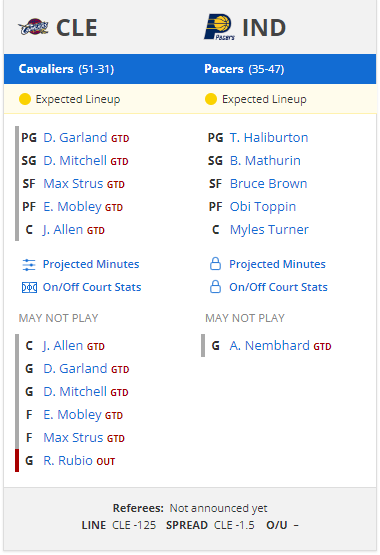Select the Cavaliers (51-31) team heading
The width and height of the screenshot is (380, 555).
66,69
